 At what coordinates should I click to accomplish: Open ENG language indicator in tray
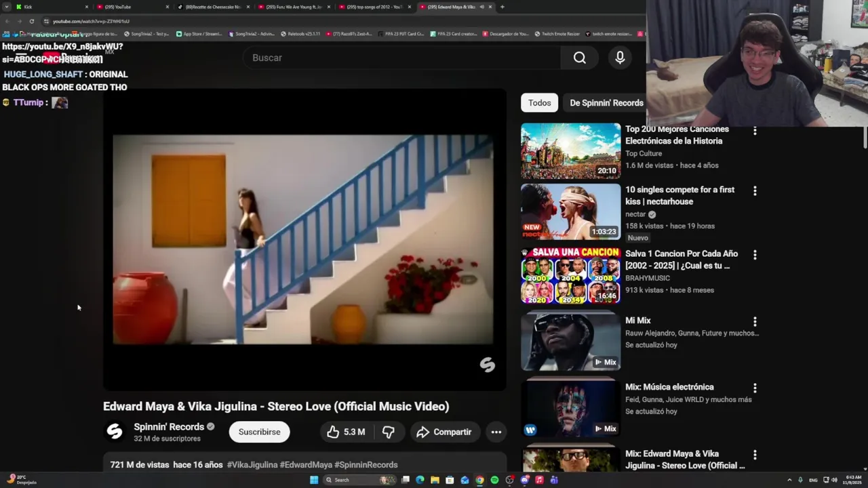(813, 480)
